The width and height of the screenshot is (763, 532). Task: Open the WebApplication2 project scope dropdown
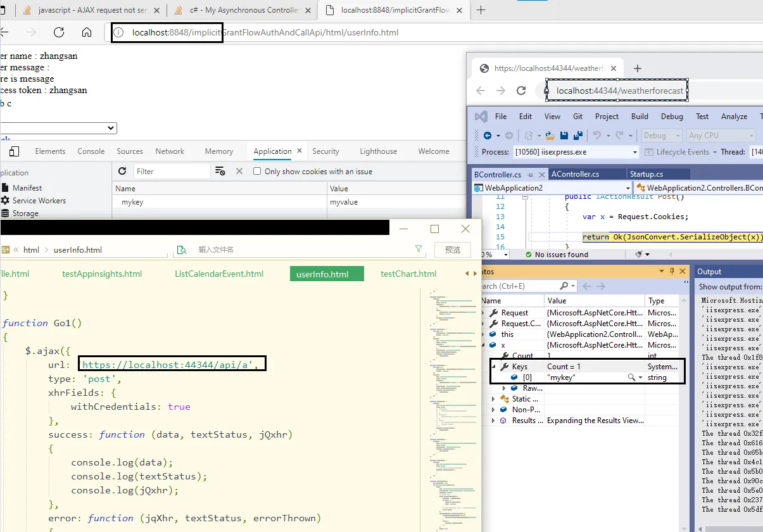(x=552, y=188)
